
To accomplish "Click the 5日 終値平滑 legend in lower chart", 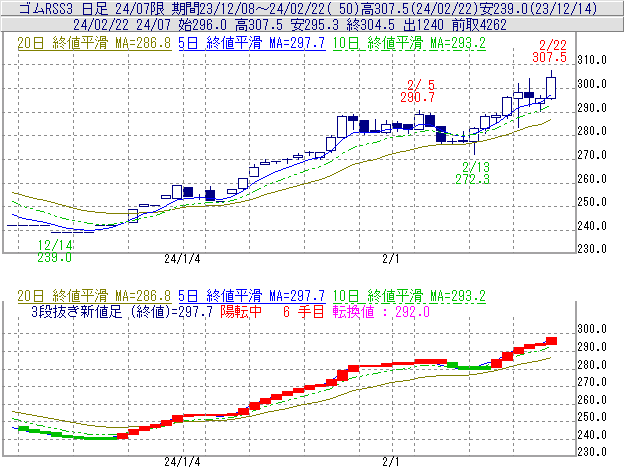I will 252,296.
